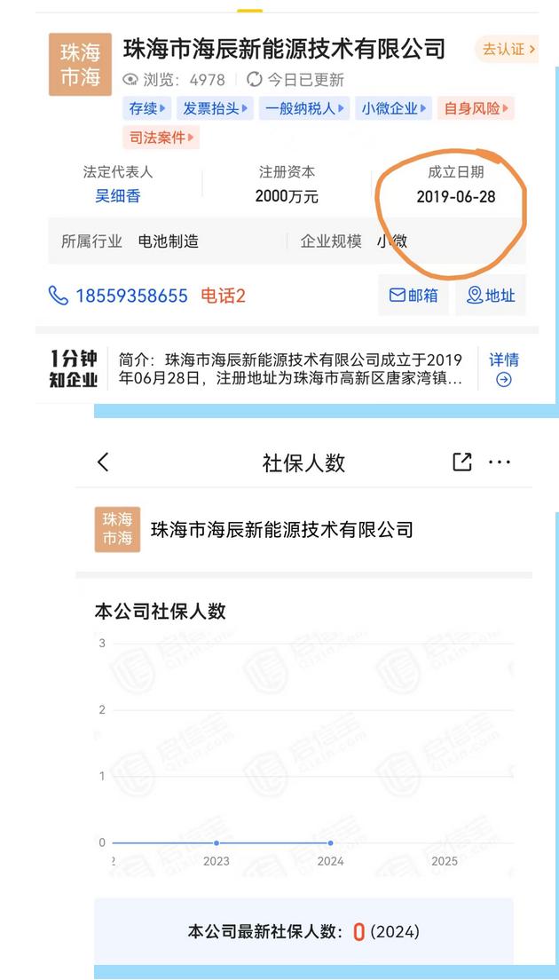This screenshot has width=559, height=980.
Task: Tap the circled arrow under 详情
Action: (x=503, y=379)
